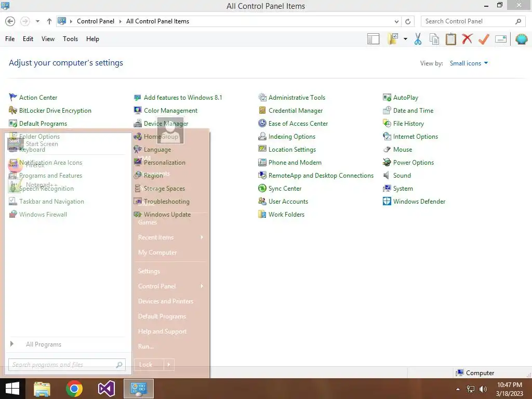This screenshot has height=399, width=532.
Task: Click the green Sync Center icon
Action: pos(262,188)
